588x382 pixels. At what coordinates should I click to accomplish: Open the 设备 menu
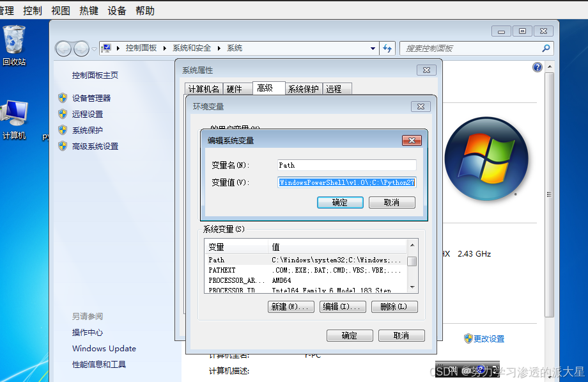tap(116, 11)
